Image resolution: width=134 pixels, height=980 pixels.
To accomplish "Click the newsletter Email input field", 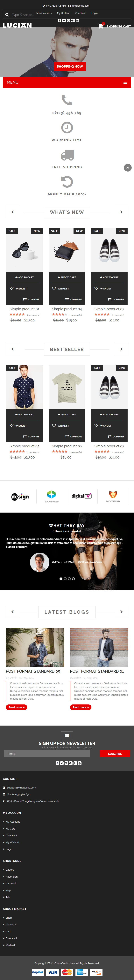I will point(46,754).
